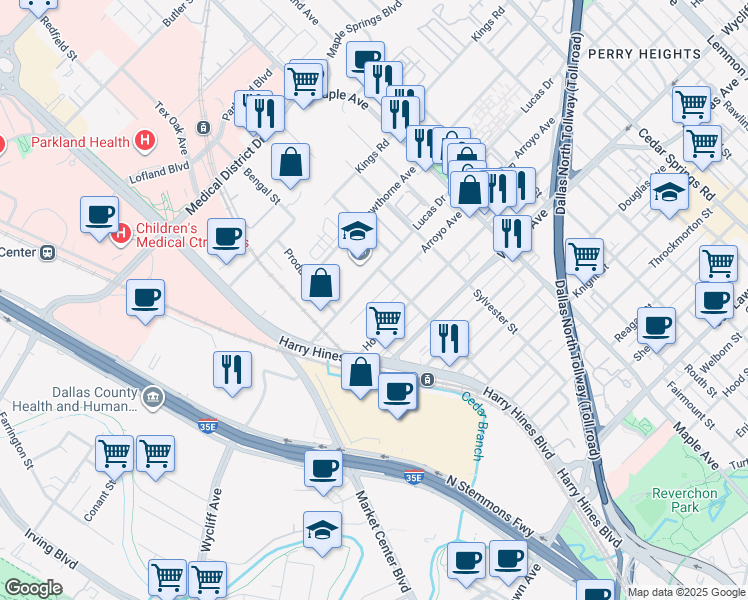Viewport: 748px width, 600px height.
Task: Open the coffee marker on N Stemmons Fwy
Action: 323,468
